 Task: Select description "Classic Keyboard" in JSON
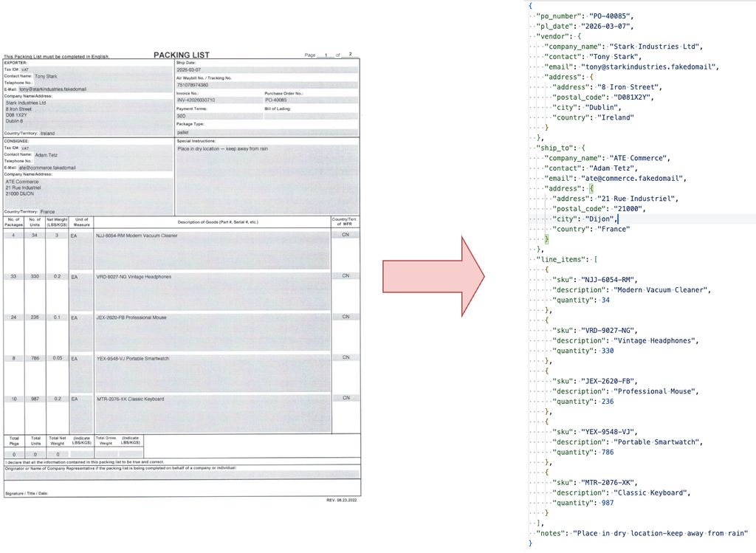pos(651,492)
